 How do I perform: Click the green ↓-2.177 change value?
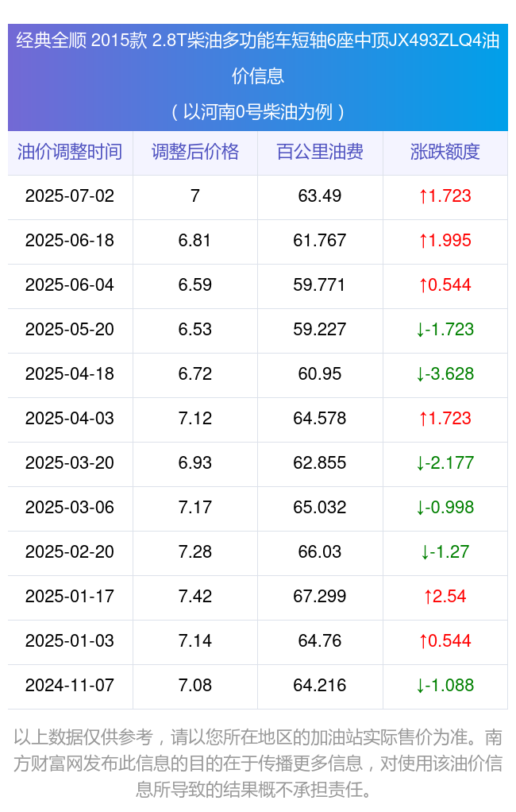(445, 463)
